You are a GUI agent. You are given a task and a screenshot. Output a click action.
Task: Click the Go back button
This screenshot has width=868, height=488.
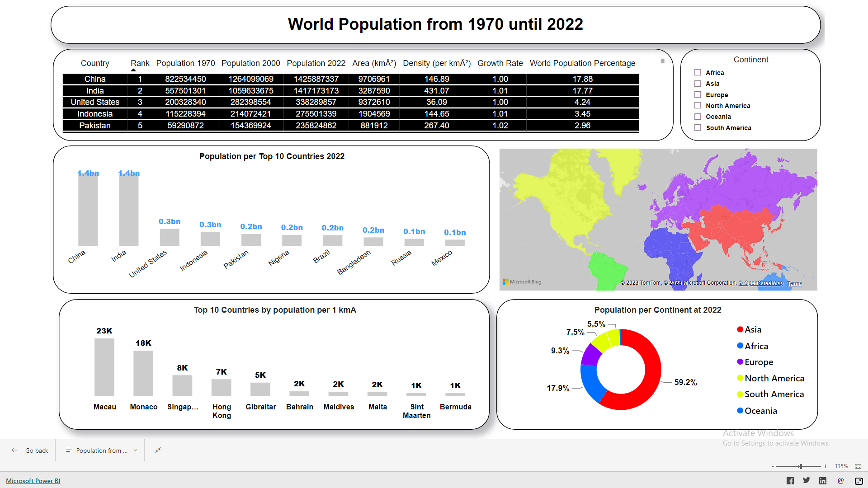coord(30,450)
